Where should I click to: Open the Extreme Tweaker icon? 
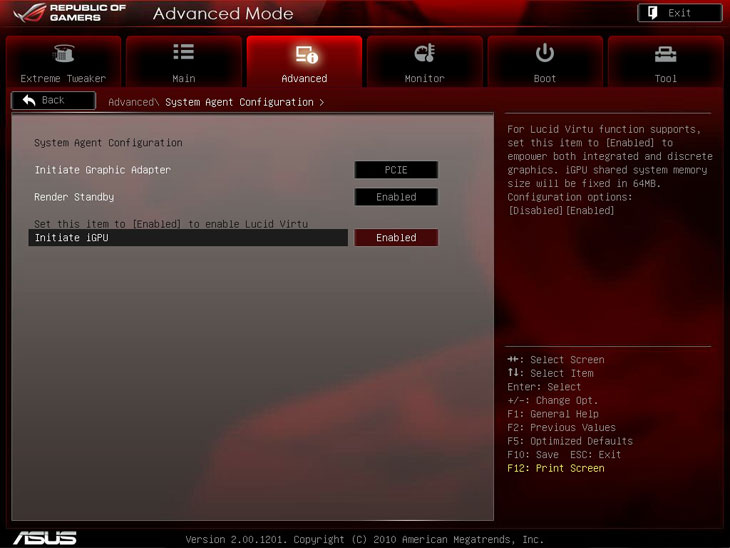click(63, 53)
